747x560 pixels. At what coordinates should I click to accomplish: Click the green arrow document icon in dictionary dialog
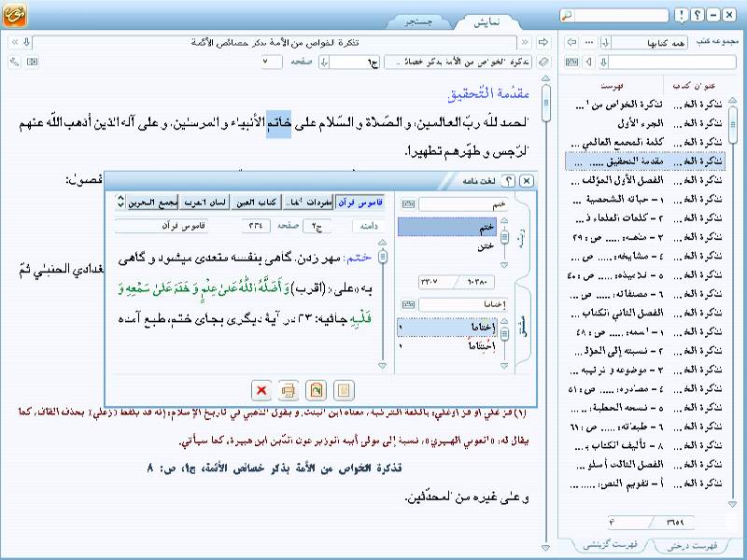[x=317, y=390]
